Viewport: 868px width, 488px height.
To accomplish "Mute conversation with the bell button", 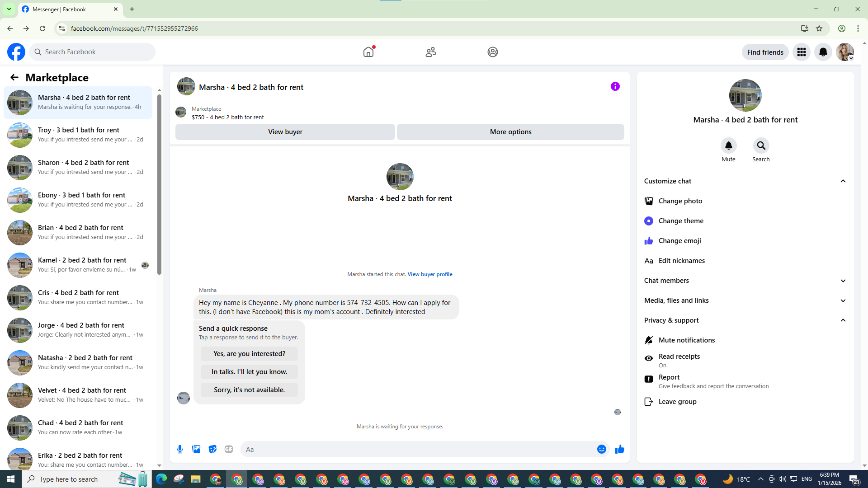I will point(728,145).
